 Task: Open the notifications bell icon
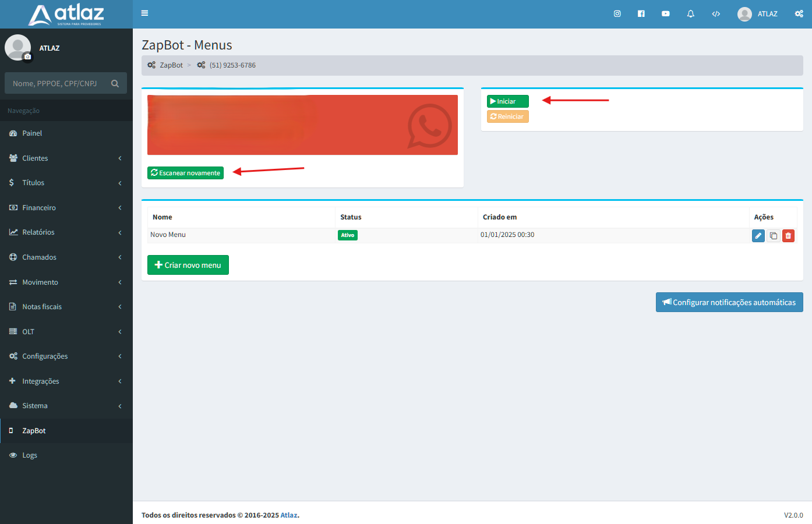(690, 14)
